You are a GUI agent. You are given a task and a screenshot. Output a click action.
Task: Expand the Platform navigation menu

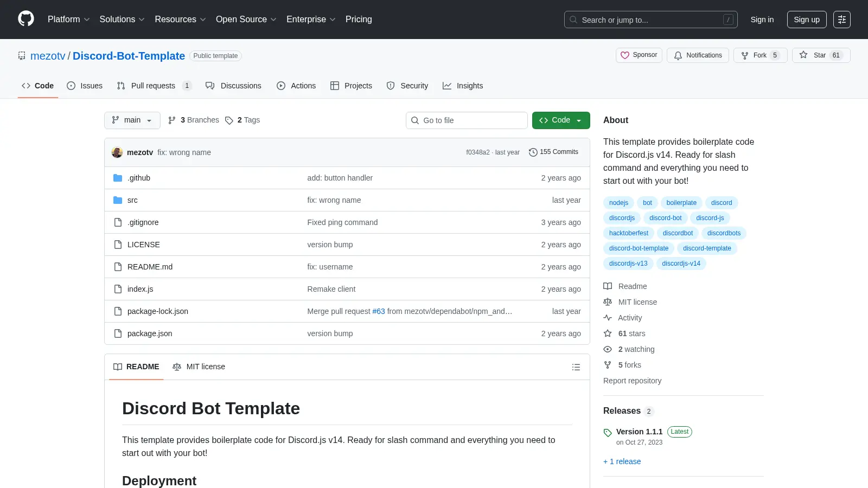[x=69, y=20]
